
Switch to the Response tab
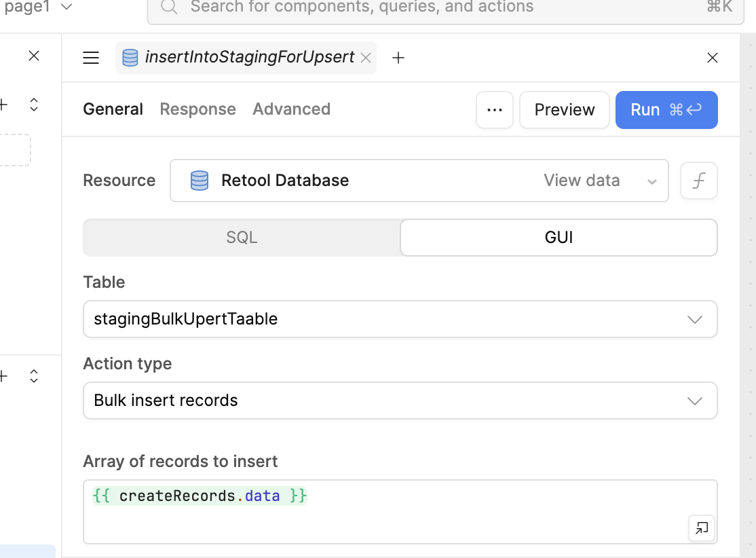click(x=197, y=109)
